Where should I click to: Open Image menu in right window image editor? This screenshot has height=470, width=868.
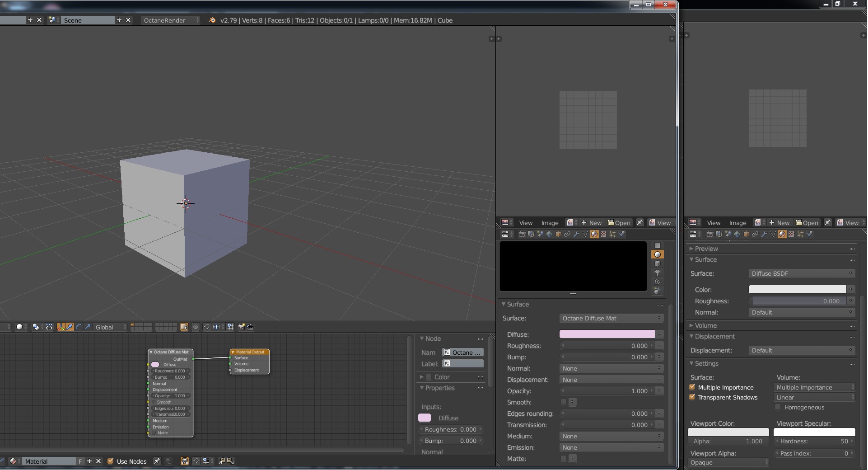[737, 223]
